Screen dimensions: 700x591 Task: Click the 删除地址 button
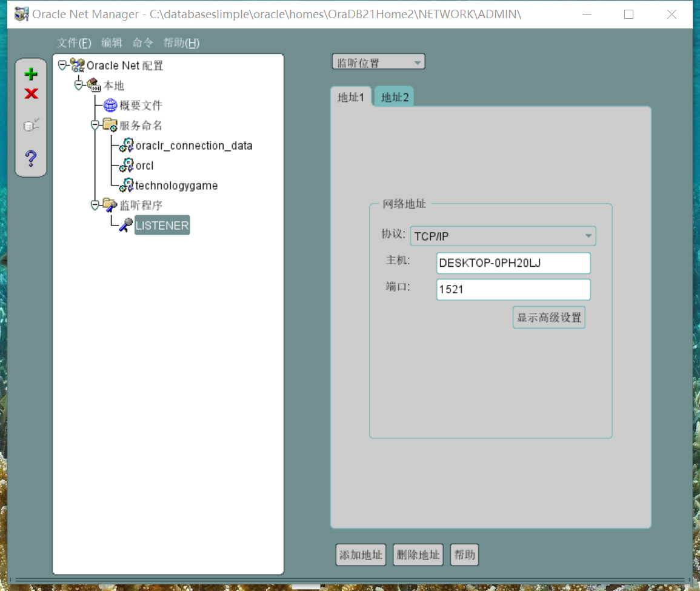click(x=418, y=555)
